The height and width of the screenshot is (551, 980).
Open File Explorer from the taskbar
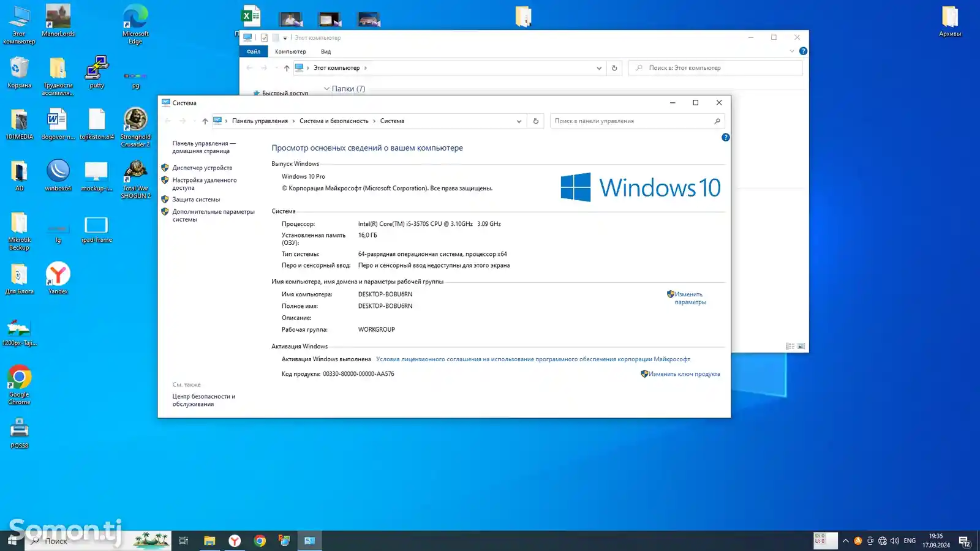pyautogui.click(x=209, y=541)
